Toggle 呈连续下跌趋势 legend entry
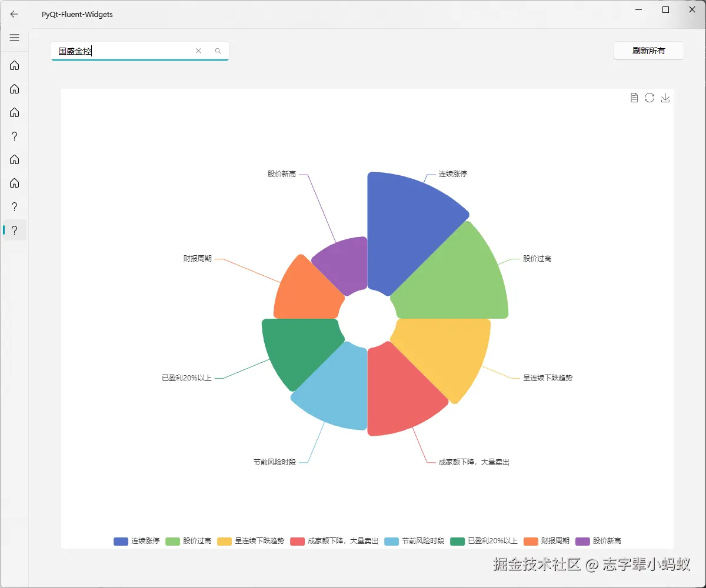The width and height of the screenshot is (706, 588). coord(251,541)
